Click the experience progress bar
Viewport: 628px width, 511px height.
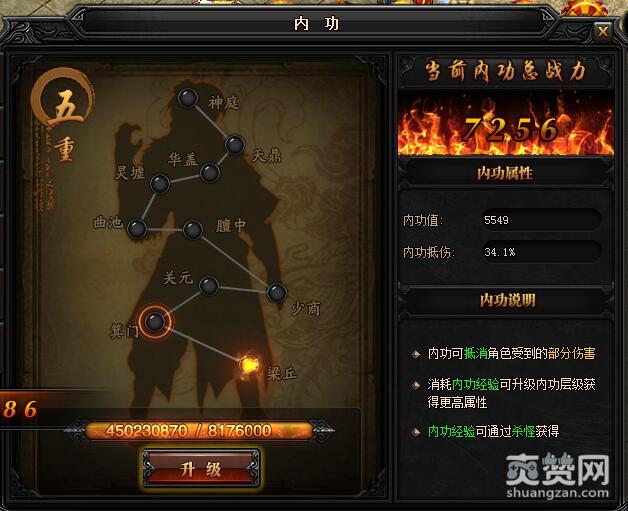[199, 431]
